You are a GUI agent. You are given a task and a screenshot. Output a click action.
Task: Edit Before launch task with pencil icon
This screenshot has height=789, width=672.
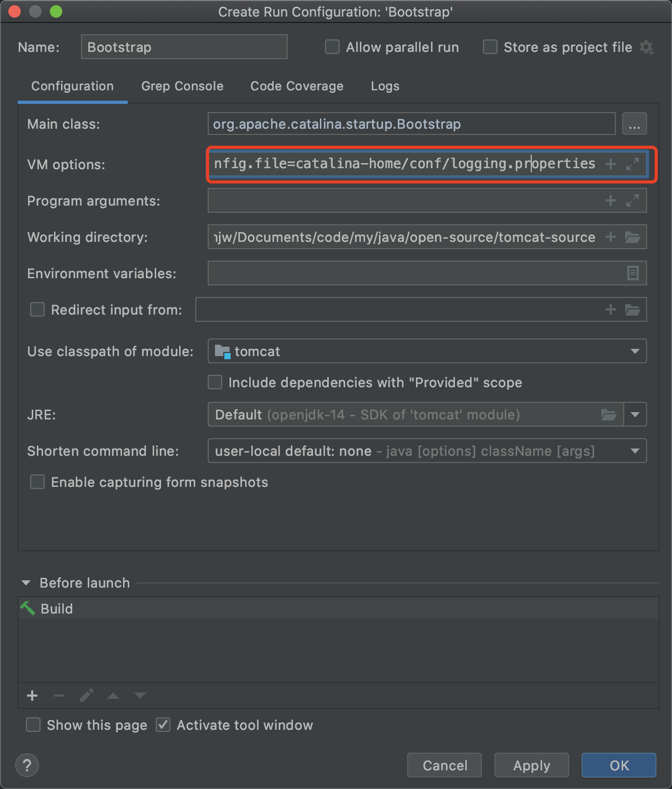click(x=86, y=695)
